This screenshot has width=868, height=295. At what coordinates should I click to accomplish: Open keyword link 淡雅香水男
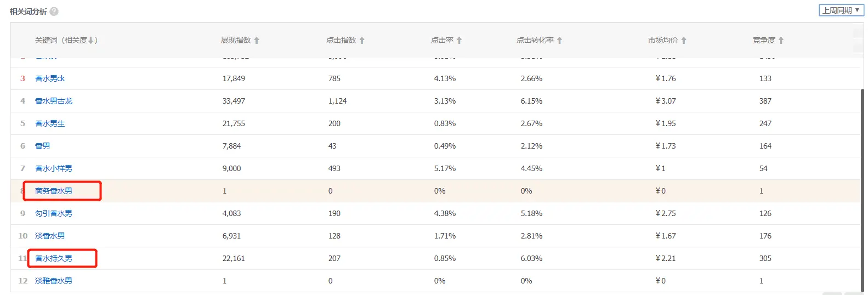(54, 281)
